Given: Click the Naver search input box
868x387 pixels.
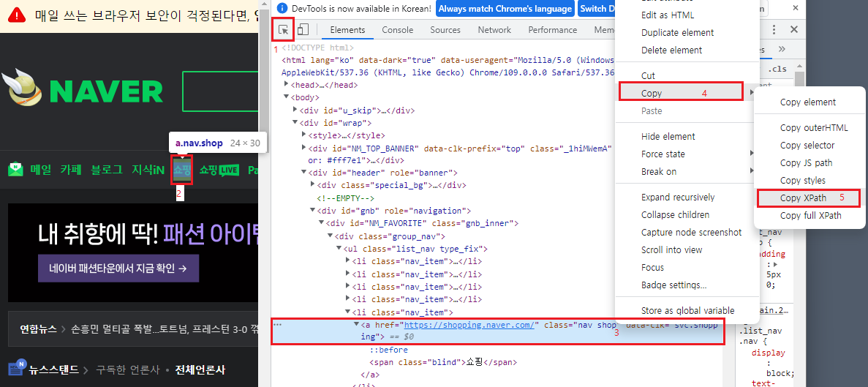Looking at the screenshot, I should click(x=220, y=91).
